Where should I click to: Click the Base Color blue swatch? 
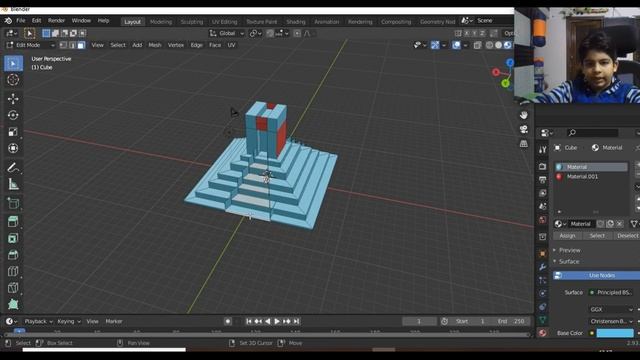(615, 333)
